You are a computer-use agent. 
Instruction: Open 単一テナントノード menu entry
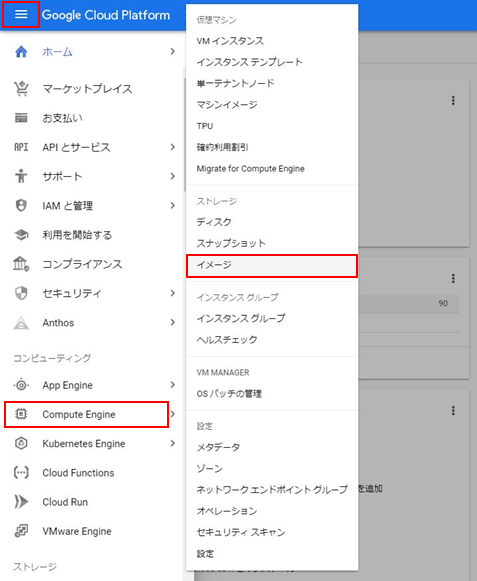(272, 83)
